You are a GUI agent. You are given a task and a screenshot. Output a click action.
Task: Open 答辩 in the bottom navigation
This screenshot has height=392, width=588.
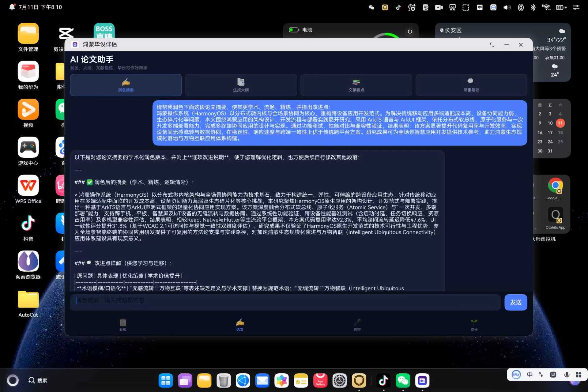[357, 325]
